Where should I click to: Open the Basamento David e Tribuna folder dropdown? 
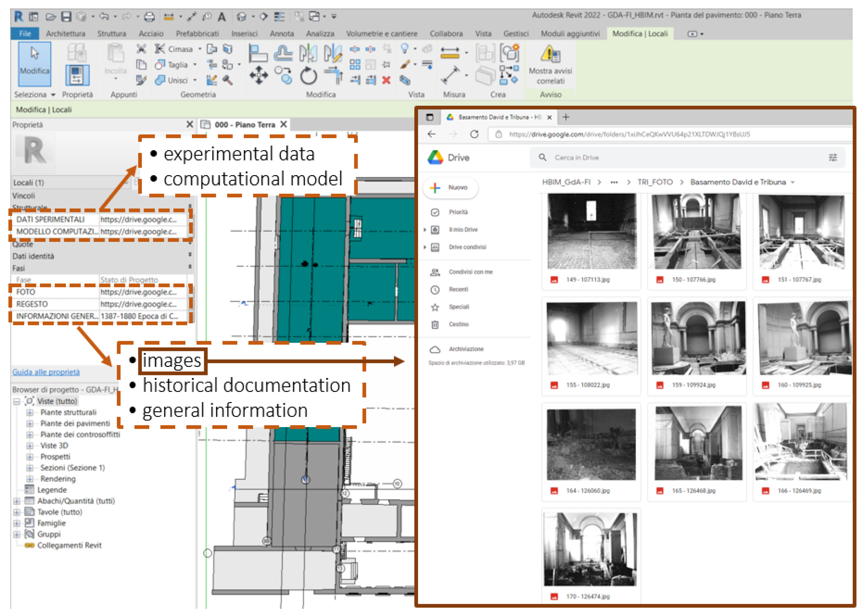[x=792, y=182]
